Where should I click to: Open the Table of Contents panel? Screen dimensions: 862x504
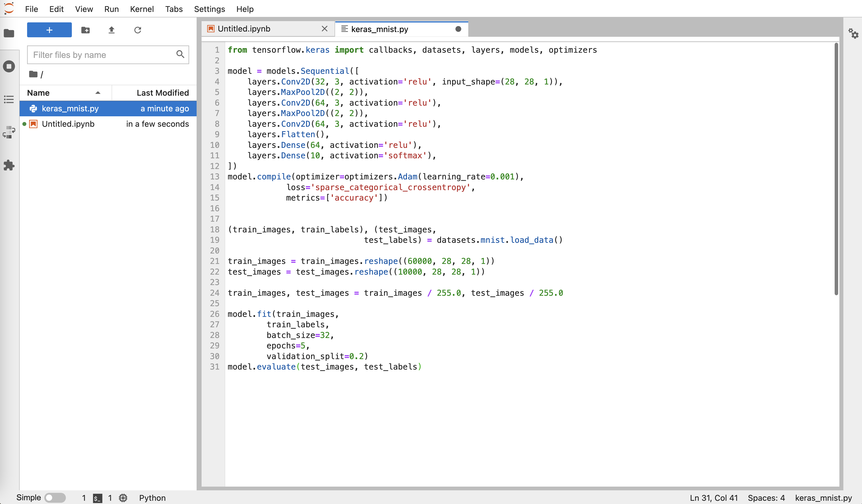9,99
